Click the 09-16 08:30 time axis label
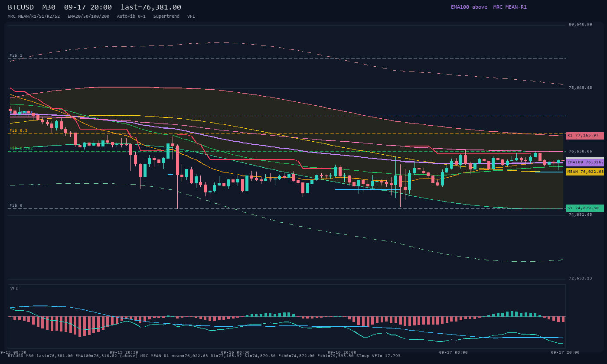Image resolution: width=607 pixels, height=364 pixels. click(235, 352)
